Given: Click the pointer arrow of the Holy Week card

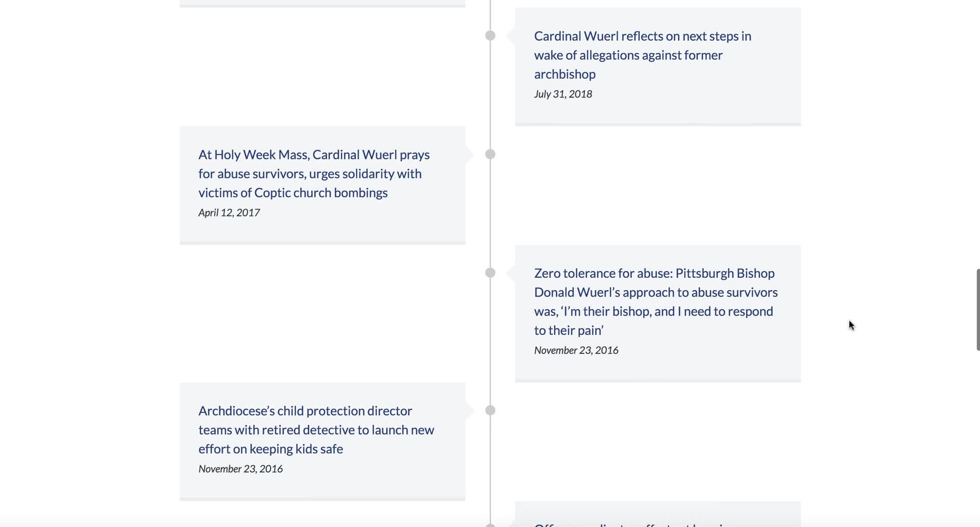Looking at the screenshot, I should (x=469, y=154).
